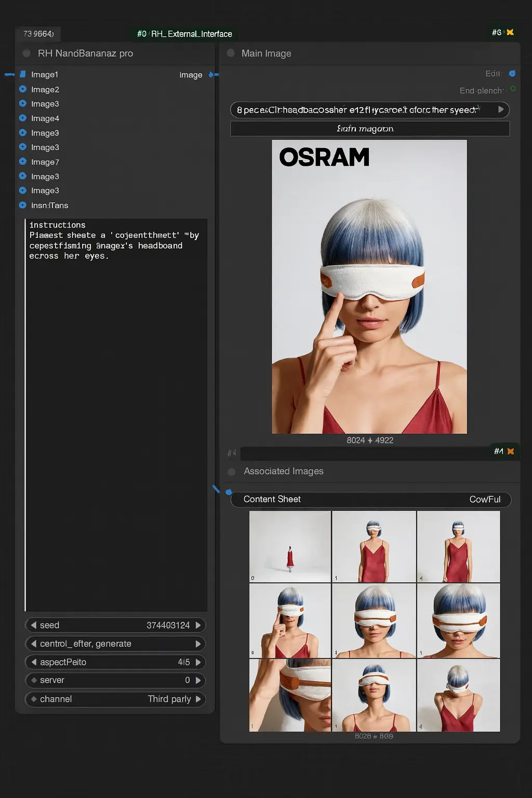Viewport: 532px width, 798px height.
Task: Click the '73 9664)' badge
Action: [x=38, y=34]
